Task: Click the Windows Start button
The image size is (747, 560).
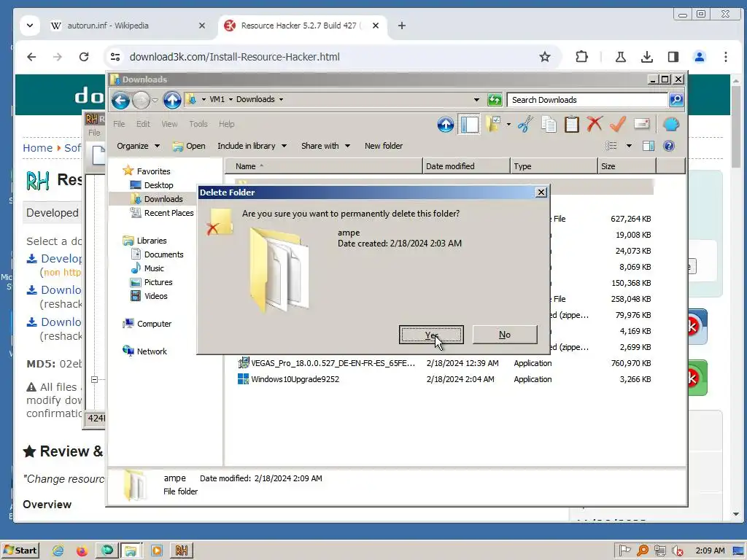Action: pyautogui.click(x=20, y=551)
